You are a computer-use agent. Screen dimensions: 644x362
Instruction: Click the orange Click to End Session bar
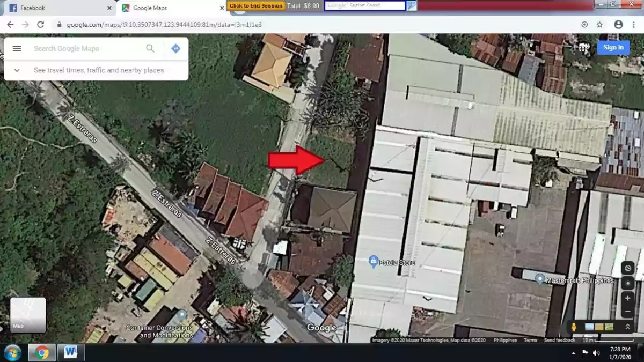click(256, 5)
